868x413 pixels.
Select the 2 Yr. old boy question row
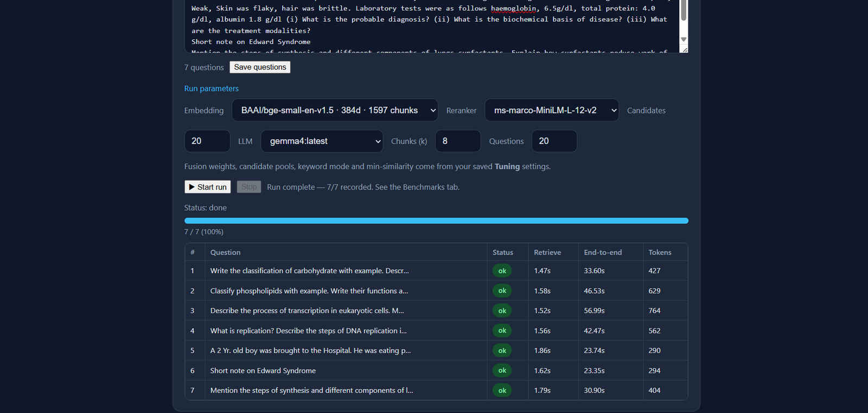(x=436, y=351)
